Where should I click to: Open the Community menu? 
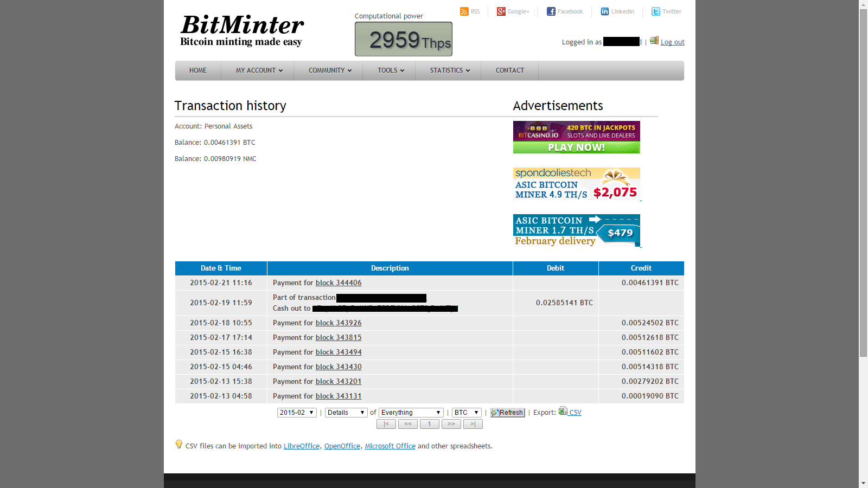[x=330, y=70]
